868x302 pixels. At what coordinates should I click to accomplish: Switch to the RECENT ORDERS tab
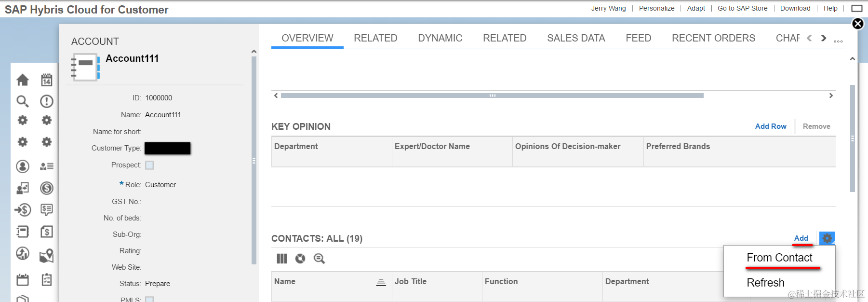pos(714,38)
